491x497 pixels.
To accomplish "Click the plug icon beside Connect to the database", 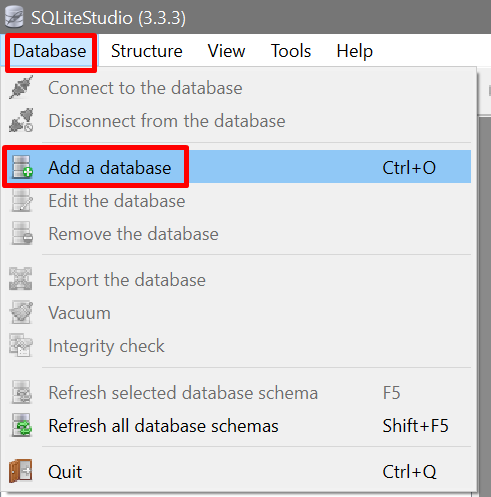I will (x=21, y=87).
